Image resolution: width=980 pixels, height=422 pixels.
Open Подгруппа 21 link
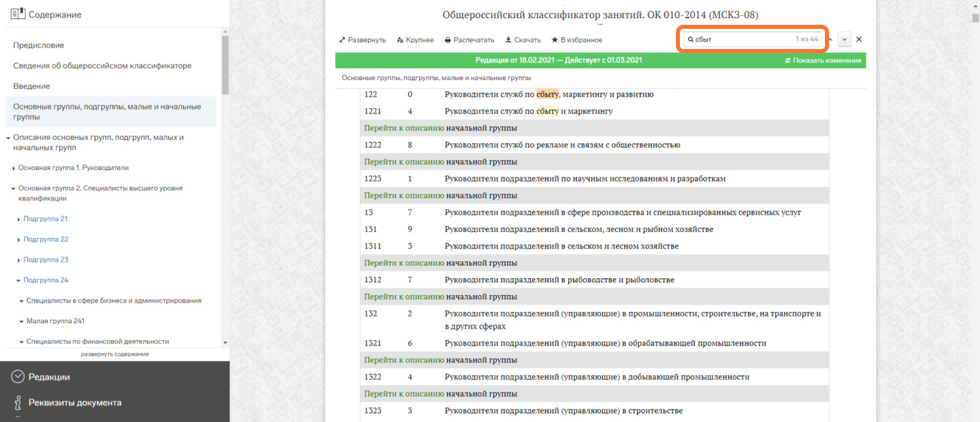46,219
